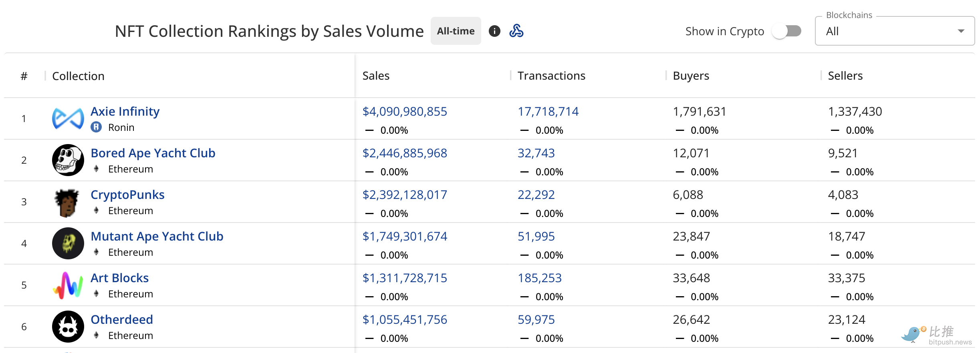This screenshot has height=353, width=980.
Task: Click CryptoPunks sales $2,392,128,017
Action: pyautogui.click(x=405, y=195)
